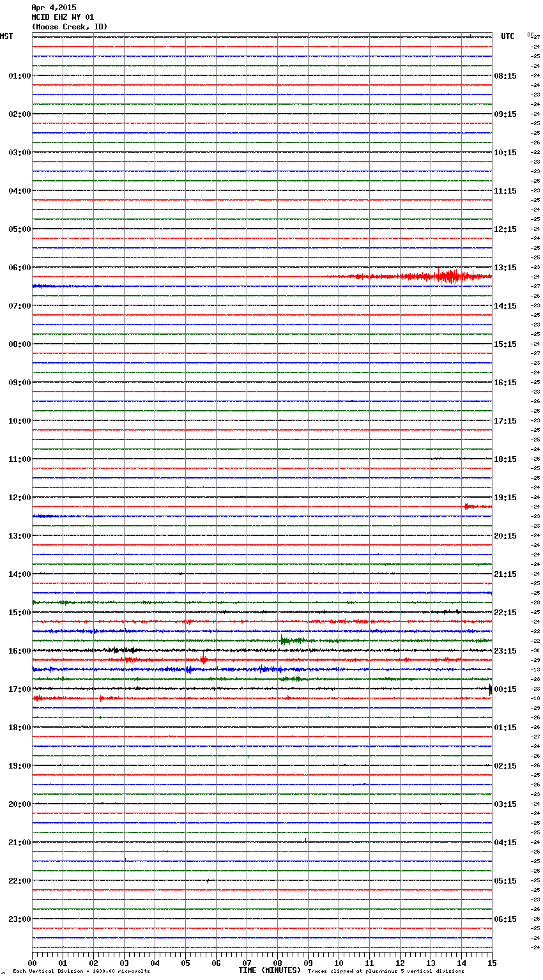Screen dimensions: 543x980
Task: Click minute tick '05' on the bottom axis
Action: [185, 963]
